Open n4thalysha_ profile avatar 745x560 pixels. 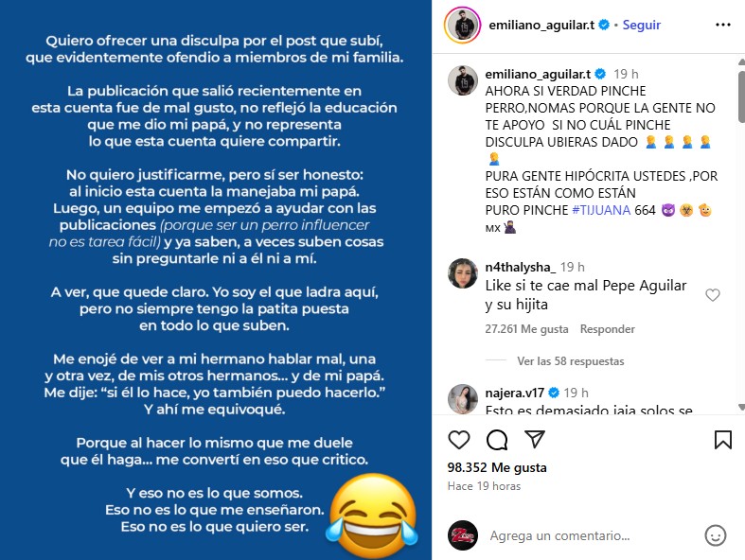[462, 273]
